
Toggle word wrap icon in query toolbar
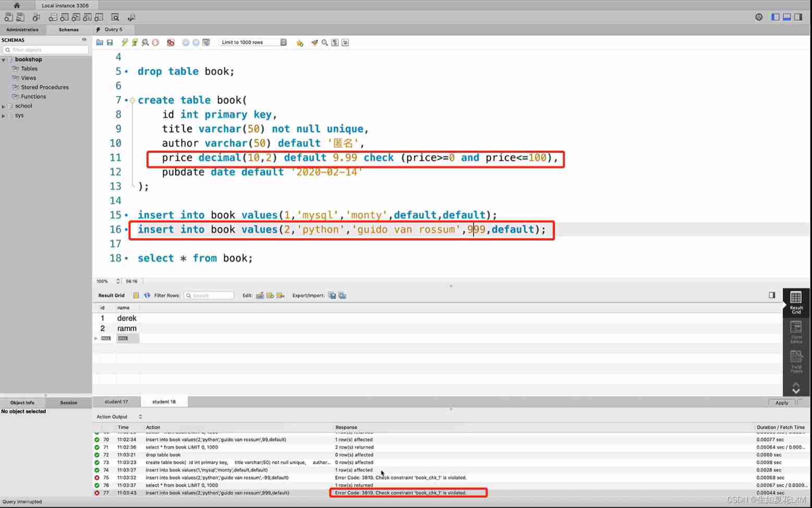click(x=345, y=42)
